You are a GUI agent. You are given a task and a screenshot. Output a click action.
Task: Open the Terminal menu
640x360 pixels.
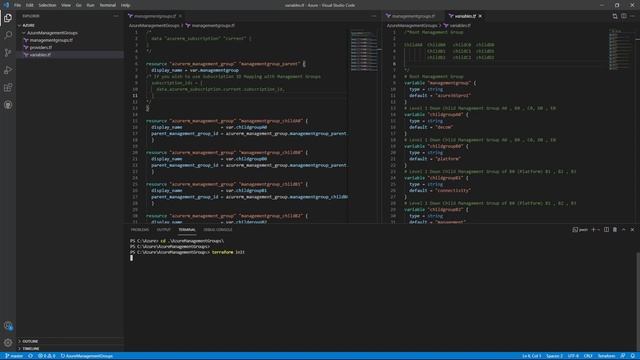108,5
